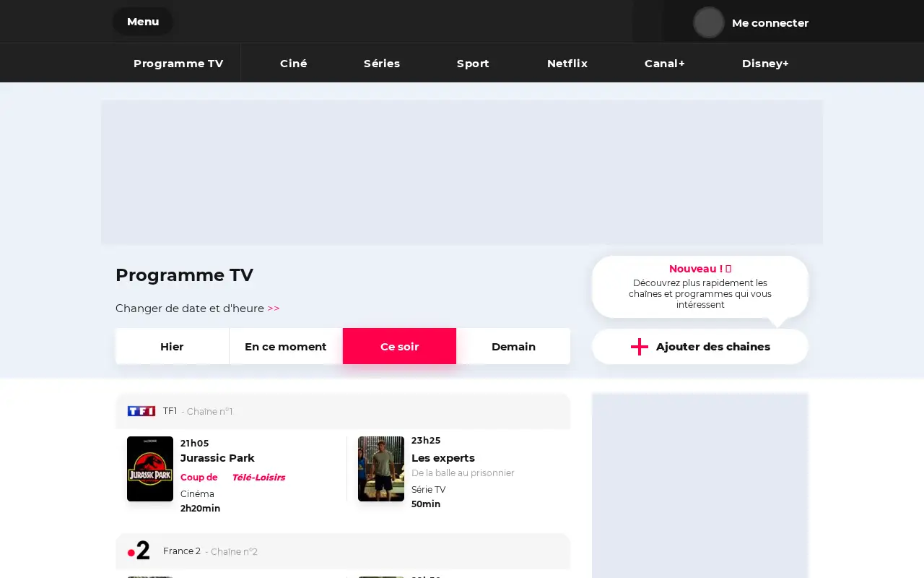Image resolution: width=924 pixels, height=578 pixels.
Task: Open the Menu button
Action: tap(143, 22)
